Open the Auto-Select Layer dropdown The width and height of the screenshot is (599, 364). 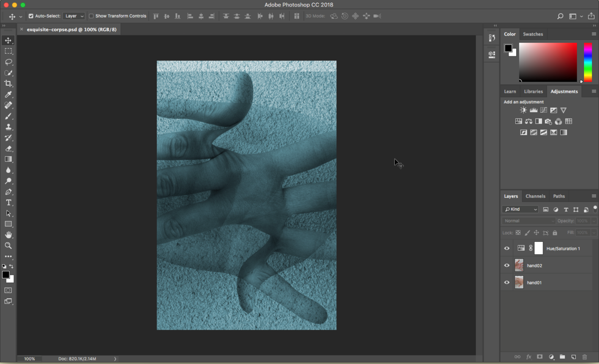[74, 16]
